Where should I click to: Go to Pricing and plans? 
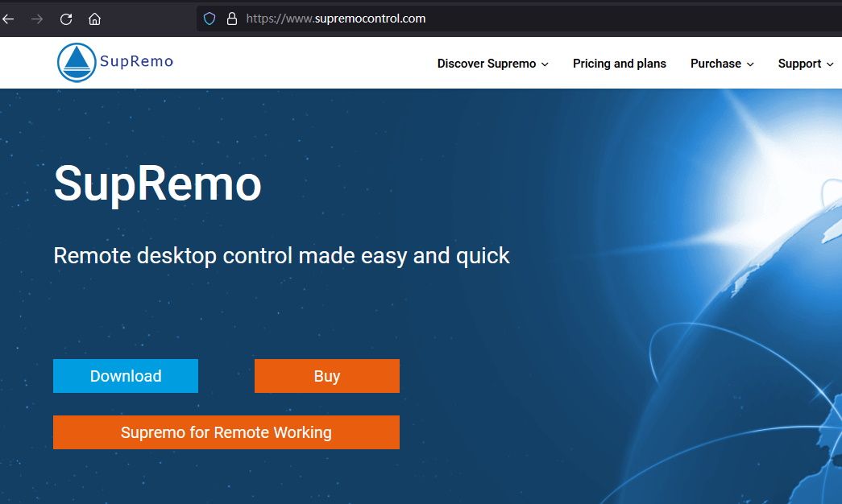[619, 64]
